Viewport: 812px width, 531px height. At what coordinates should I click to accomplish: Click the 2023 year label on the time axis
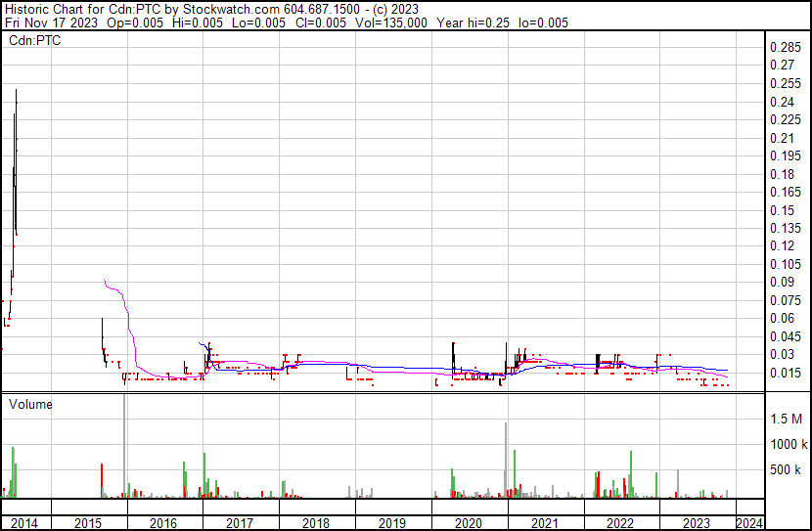696,523
